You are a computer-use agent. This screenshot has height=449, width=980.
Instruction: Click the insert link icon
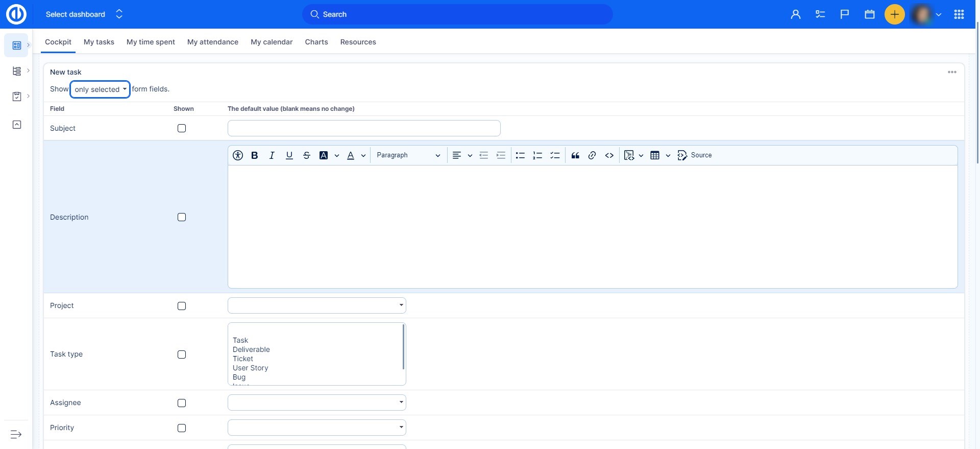(592, 155)
